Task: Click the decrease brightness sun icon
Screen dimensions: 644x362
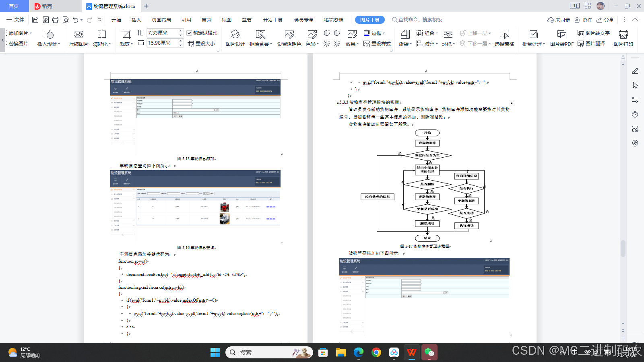Action: (x=337, y=43)
